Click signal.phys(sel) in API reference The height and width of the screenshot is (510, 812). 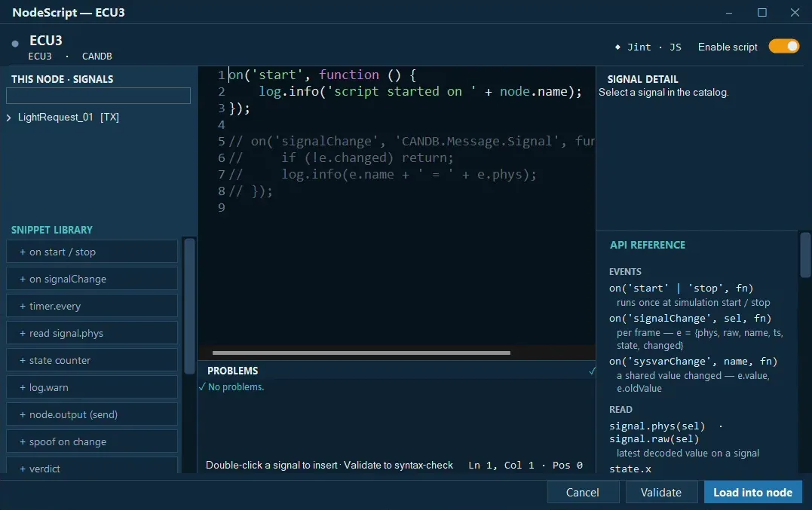tap(657, 426)
